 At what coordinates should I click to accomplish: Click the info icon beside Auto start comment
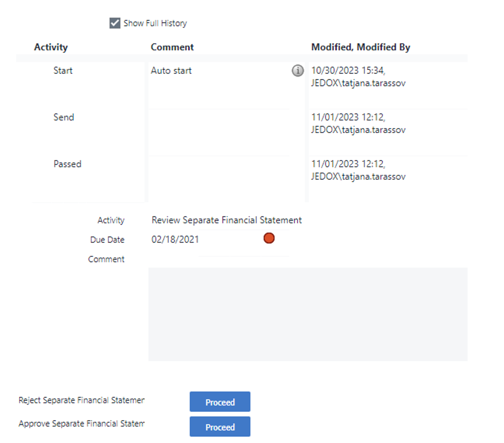(297, 71)
